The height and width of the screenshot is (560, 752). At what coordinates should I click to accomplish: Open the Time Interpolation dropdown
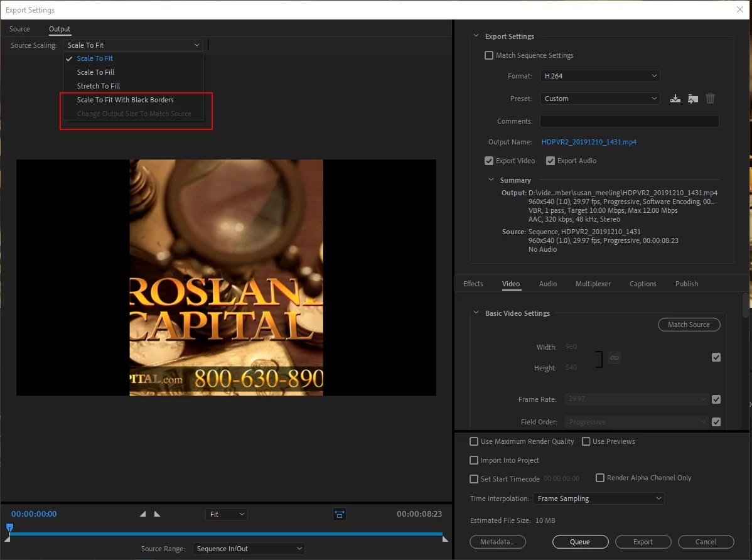(599, 498)
